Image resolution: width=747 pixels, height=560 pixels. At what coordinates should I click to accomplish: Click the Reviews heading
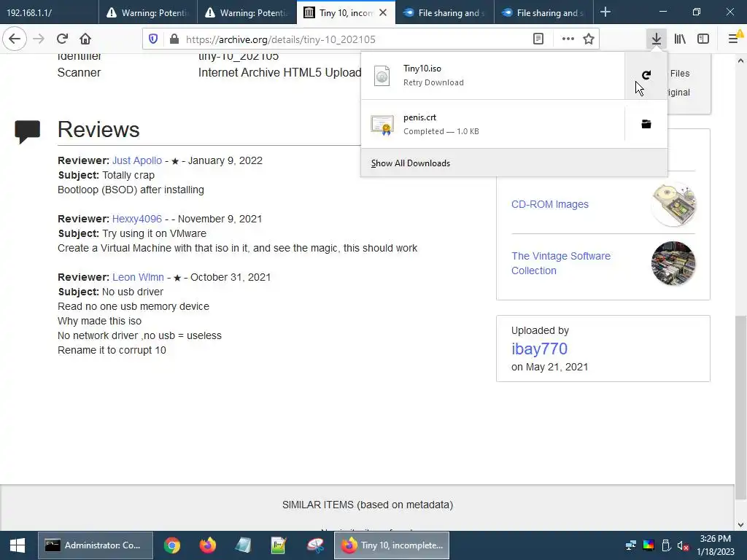tap(98, 130)
